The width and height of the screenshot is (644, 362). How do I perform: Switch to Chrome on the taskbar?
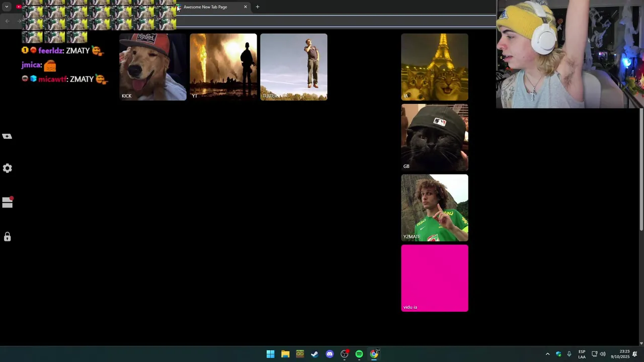374,354
